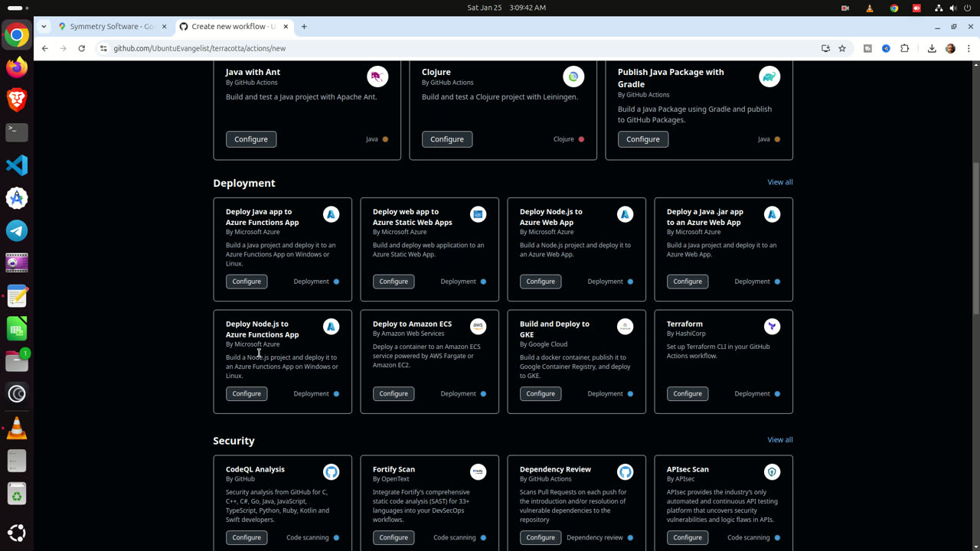Screen dimensions: 980x551
Task: Open the site information icon in address bar
Action: coord(103,48)
